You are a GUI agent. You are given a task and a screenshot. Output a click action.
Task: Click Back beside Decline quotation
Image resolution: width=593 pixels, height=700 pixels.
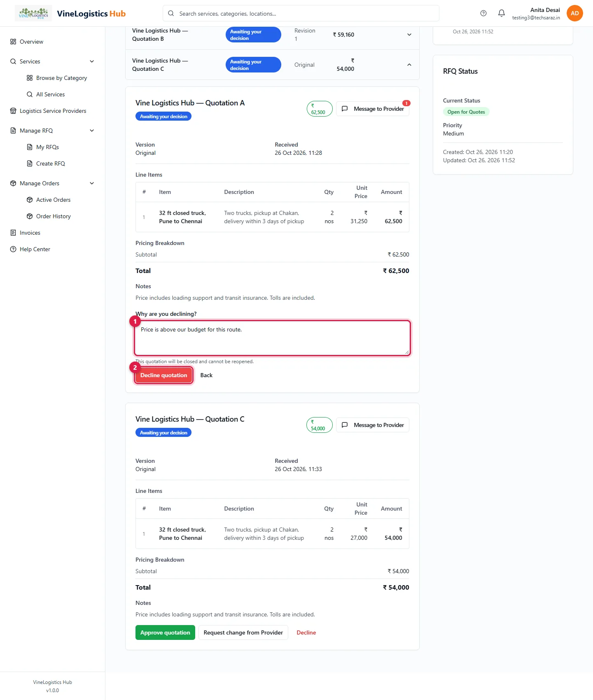tap(206, 375)
